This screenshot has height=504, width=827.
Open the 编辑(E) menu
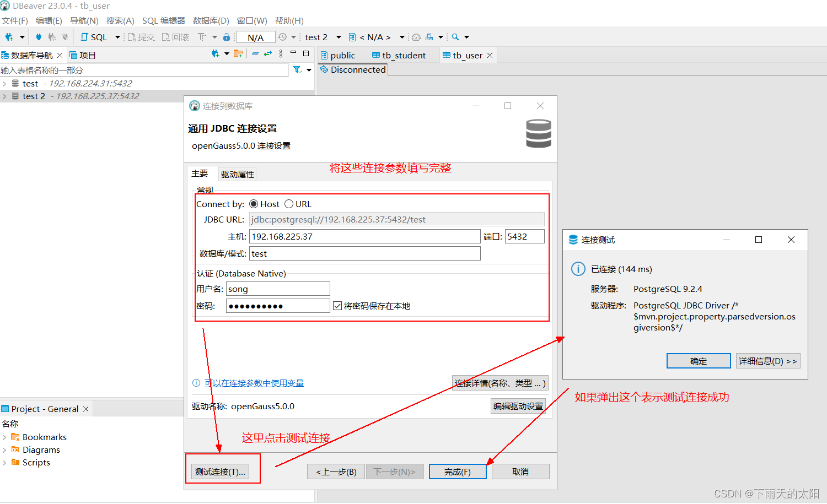coord(49,20)
